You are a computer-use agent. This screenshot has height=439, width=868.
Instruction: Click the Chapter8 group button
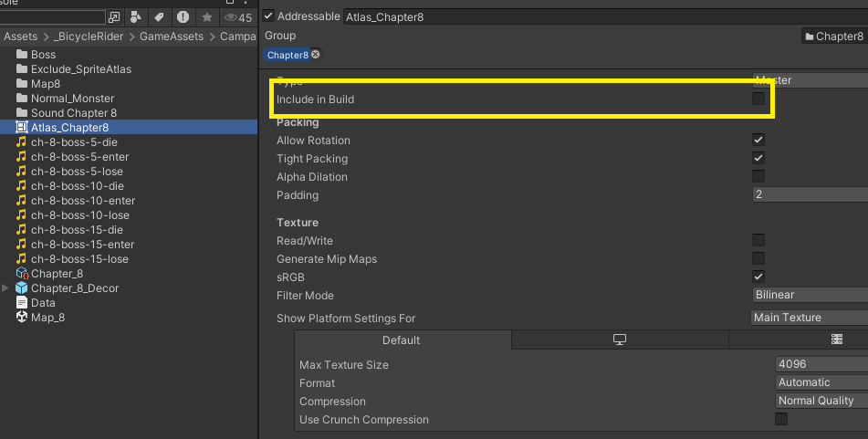pos(835,37)
